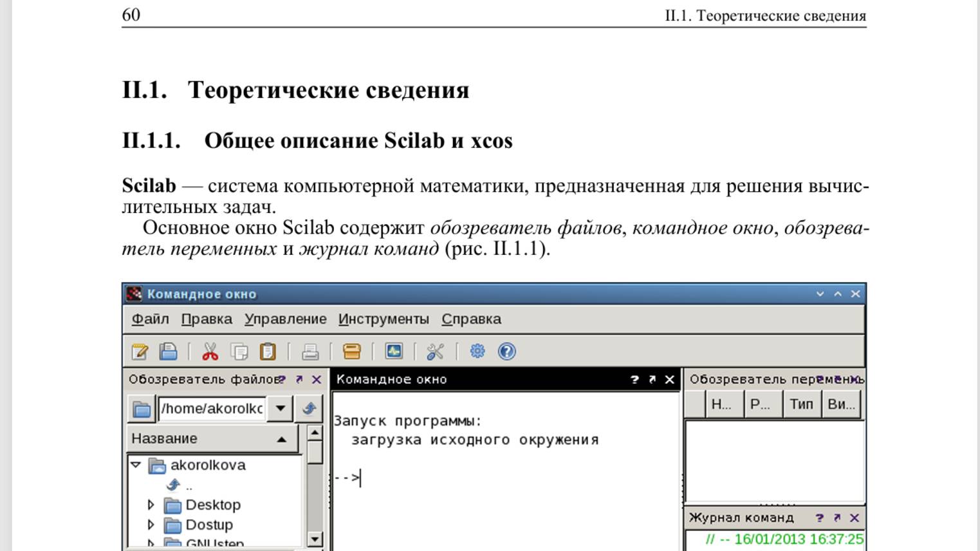Click the 'Журнал команд' panel title
The image size is (980, 551).
(x=741, y=518)
